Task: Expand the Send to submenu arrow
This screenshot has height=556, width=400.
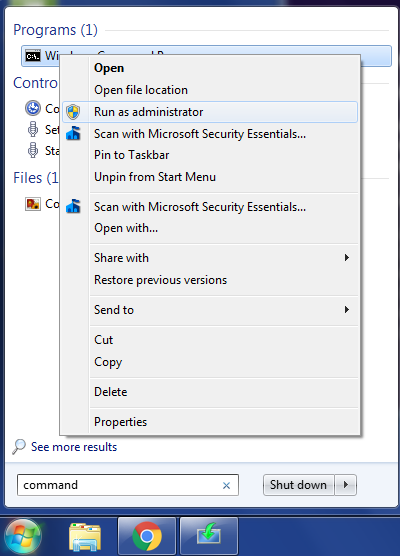Action: tap(347, 310)
